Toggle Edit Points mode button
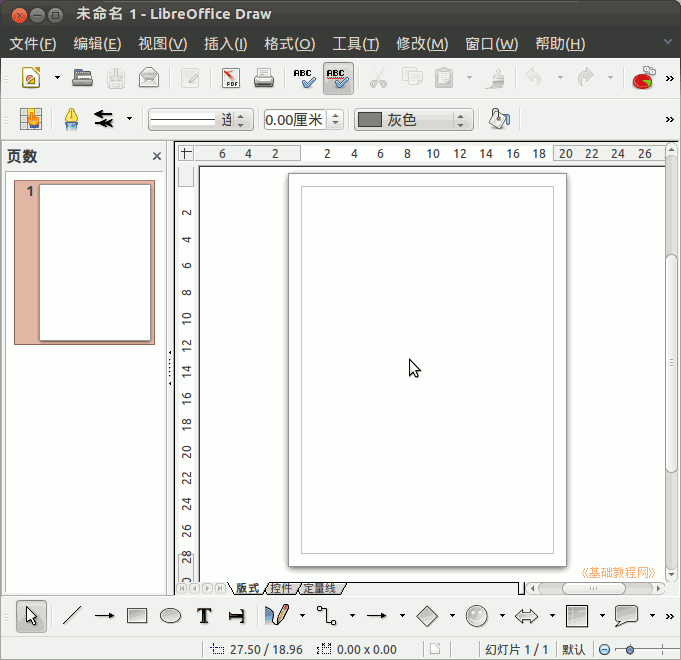This screenshot has height=660, width=681. 31,120
